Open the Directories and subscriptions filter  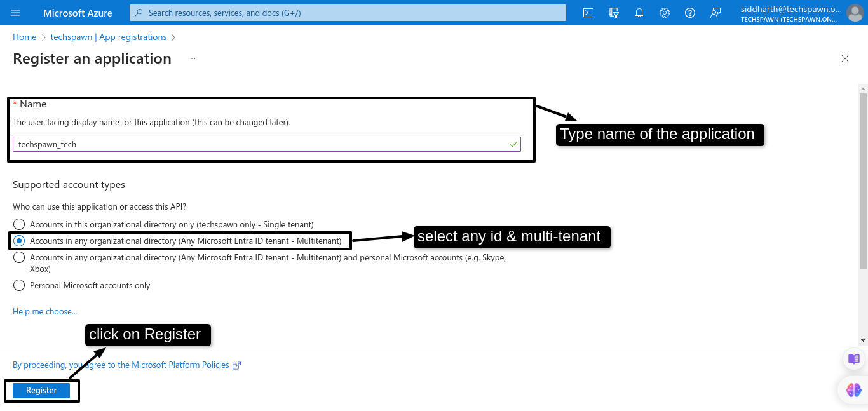(x=613, y=13)
